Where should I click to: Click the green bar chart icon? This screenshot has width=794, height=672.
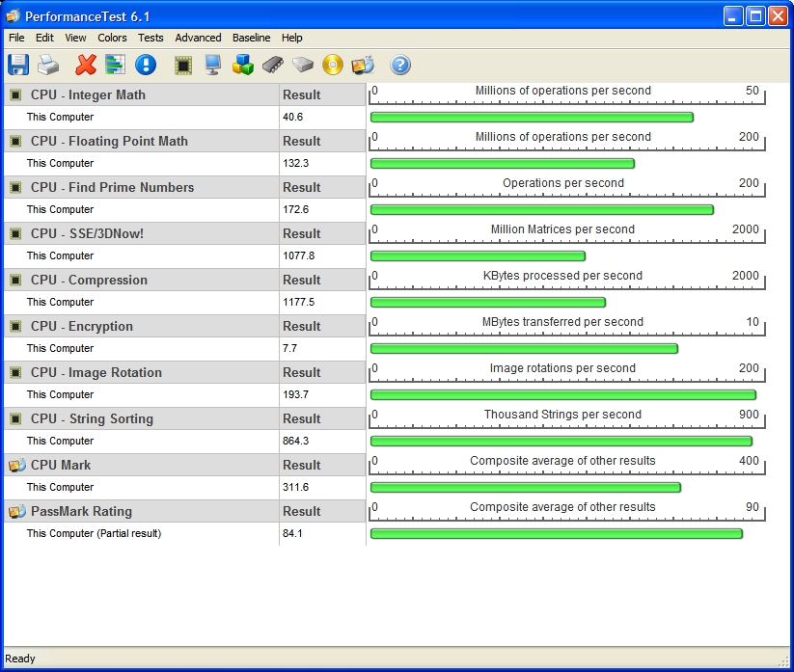[x=115, y=65]
